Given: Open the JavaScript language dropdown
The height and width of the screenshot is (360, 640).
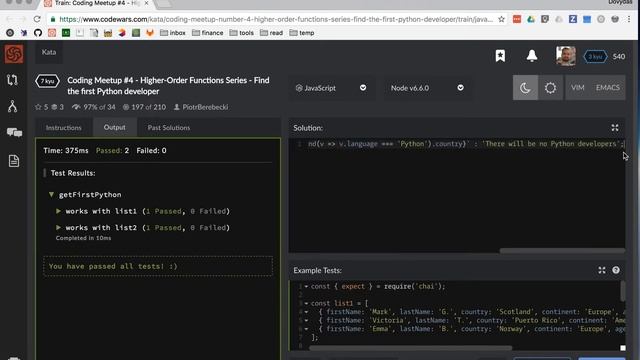Looking at the screenshot, I should coord(331,88).
